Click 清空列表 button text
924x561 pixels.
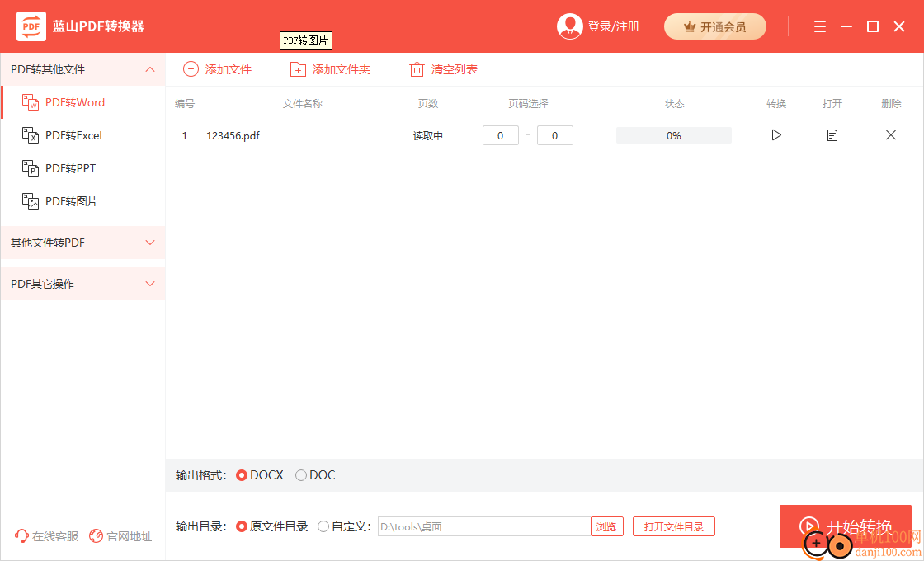click(x=455, y=69)
